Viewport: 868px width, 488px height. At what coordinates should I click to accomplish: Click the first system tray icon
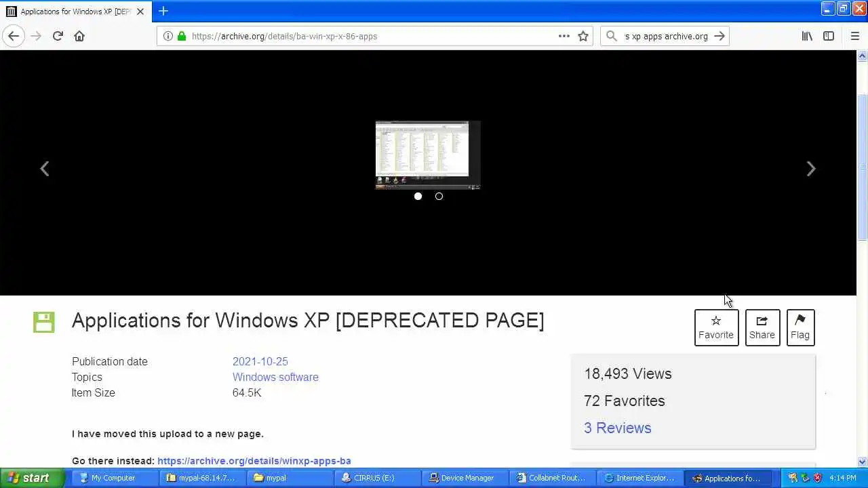pyautogui.click(x=793, y=478)
